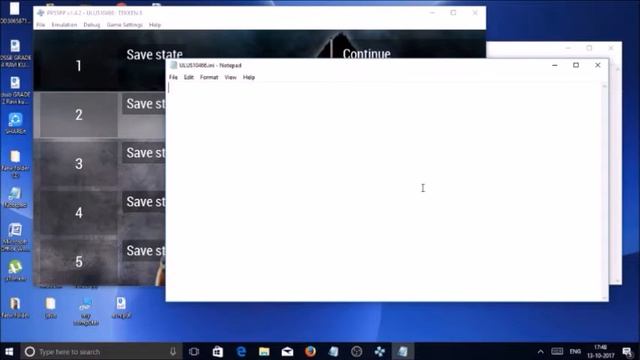Open the clock and date flyout

pyautogui.click(x=600, y=351)
